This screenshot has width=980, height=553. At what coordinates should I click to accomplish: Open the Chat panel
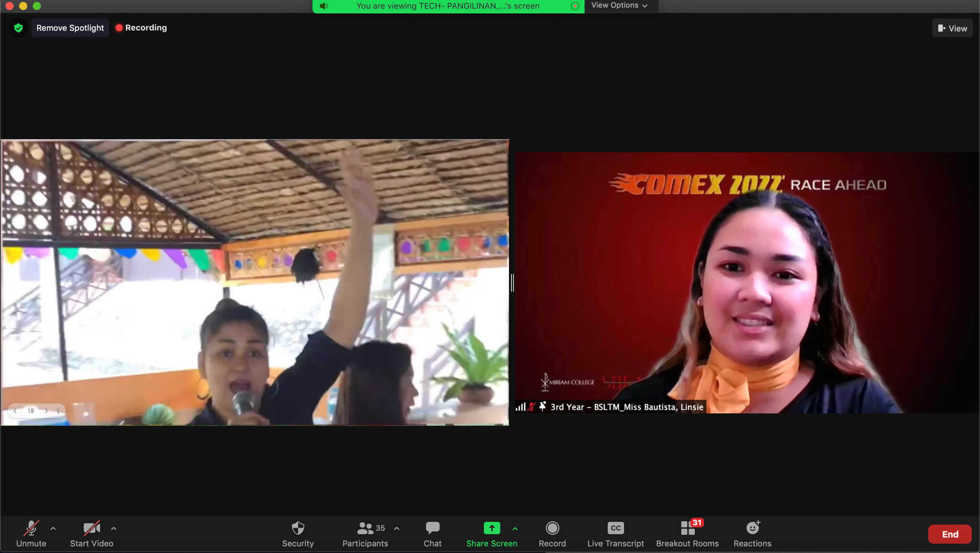click(433, 533)
